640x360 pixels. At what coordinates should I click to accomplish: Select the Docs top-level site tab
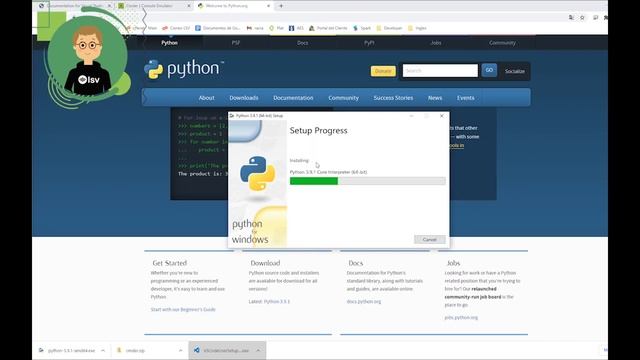pyautogui.click(x=302, y=43)
